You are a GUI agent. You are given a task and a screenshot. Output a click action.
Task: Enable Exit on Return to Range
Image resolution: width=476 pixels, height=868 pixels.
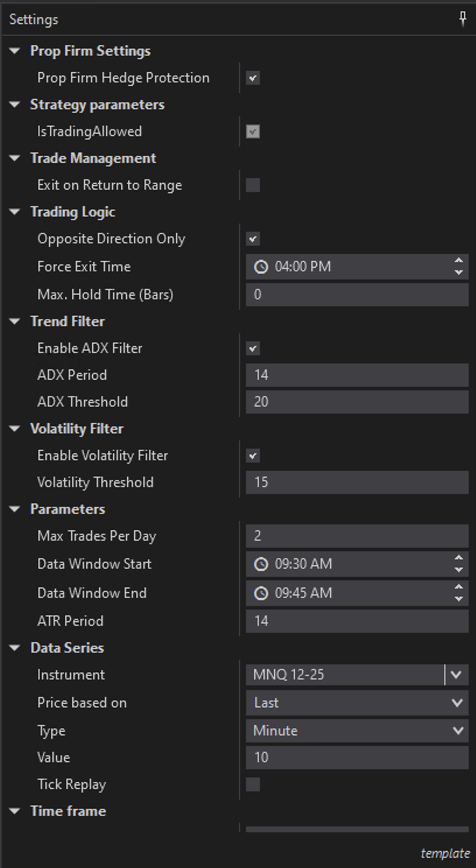coord(253,185)
